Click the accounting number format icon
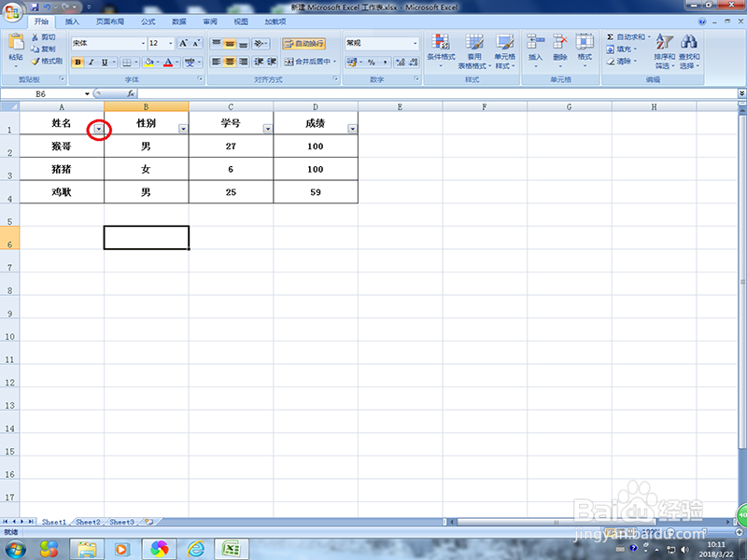 coord(352,63)
